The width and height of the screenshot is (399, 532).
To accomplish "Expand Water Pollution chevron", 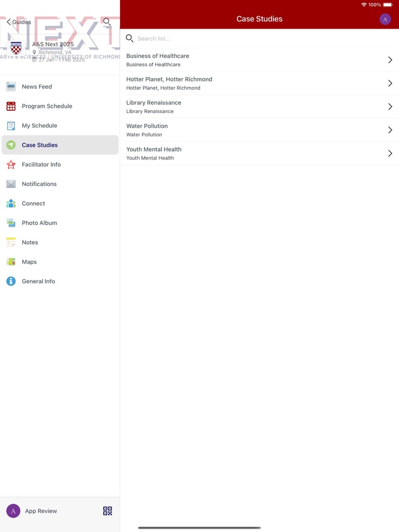I will tap(390, 130).
